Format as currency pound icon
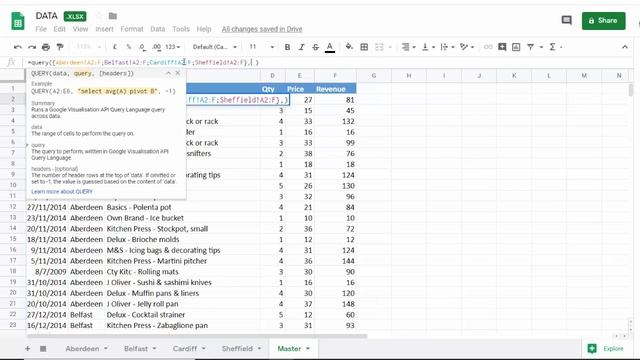640x360 pixels. 115,47
